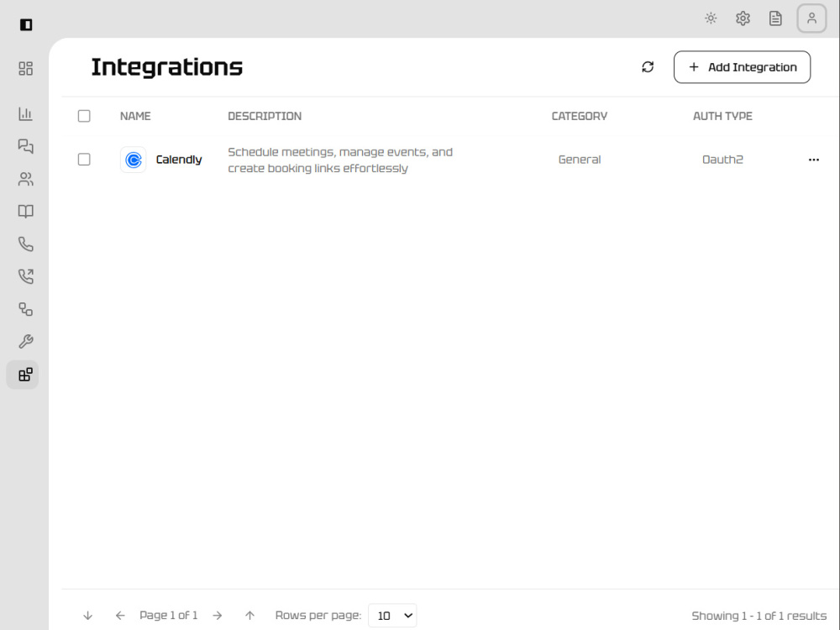Open the user profile avatar button

(811, 18)
